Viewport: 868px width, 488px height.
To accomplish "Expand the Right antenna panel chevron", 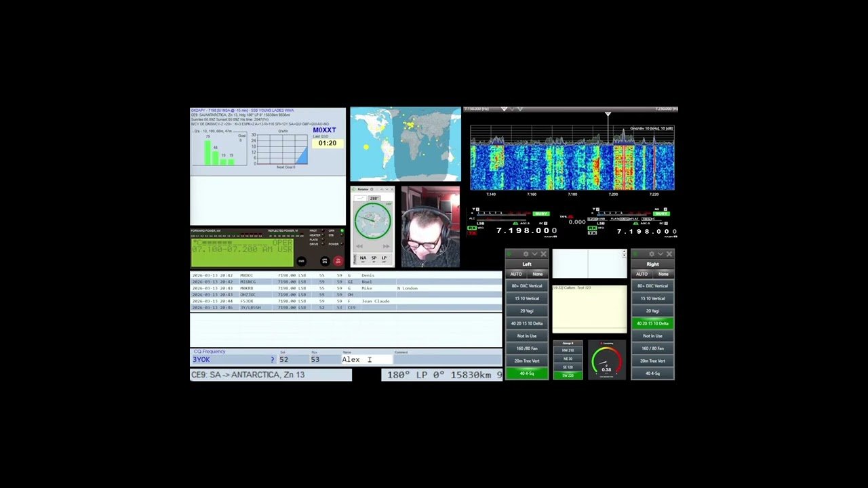I will [x=660, y=254].
